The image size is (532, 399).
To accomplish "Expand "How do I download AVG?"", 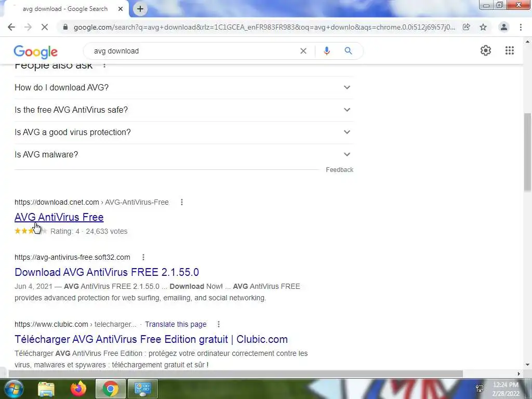I will coord(184,87).
